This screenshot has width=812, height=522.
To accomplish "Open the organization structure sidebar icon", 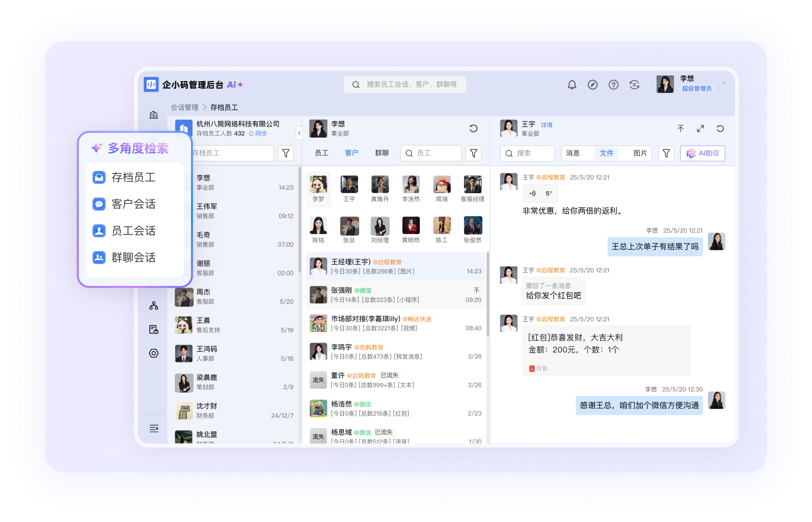I will [x=154, y=306].
